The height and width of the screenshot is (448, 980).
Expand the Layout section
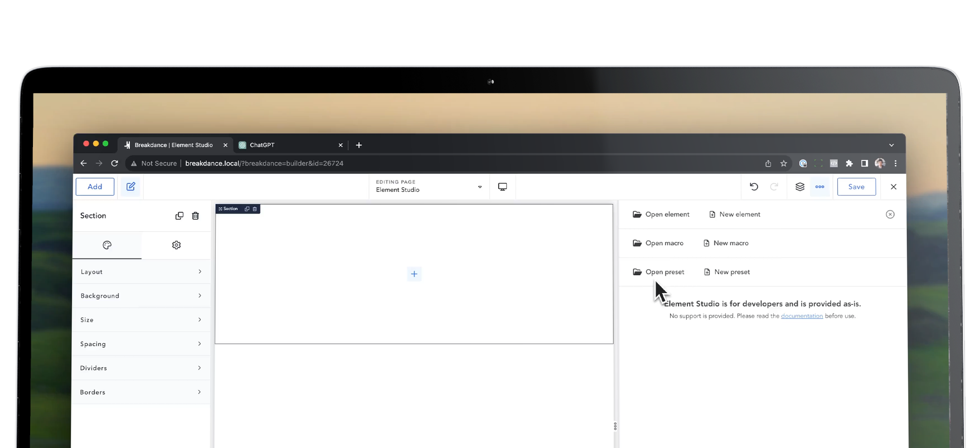[x=141, y=272]
